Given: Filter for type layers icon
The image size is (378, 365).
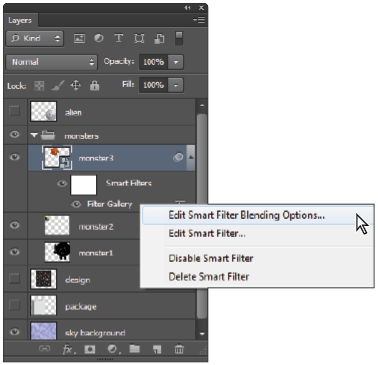Looking at the screenshot, I should point(119,38).
